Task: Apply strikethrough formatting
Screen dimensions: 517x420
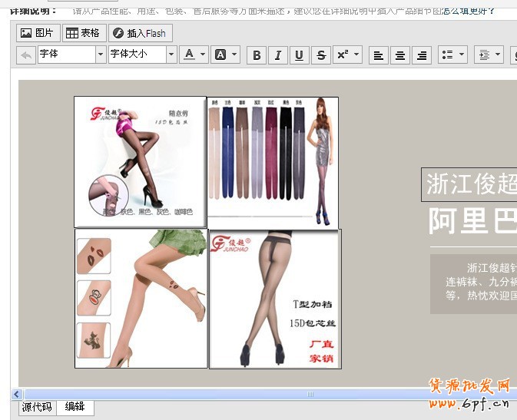Action: [x=320, y=55]
